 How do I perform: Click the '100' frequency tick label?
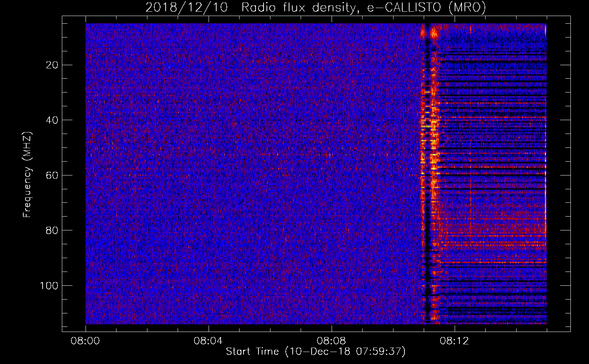tap(50, 286)
